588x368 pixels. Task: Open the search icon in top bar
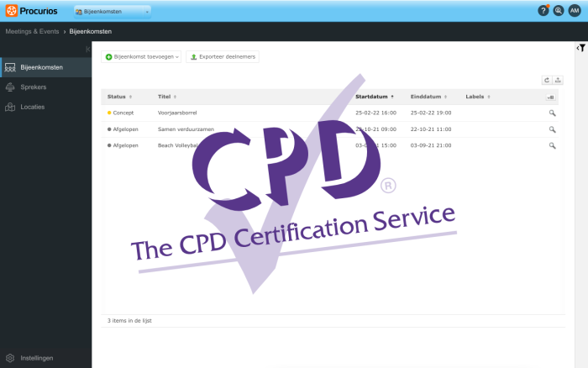pos(559,11)
